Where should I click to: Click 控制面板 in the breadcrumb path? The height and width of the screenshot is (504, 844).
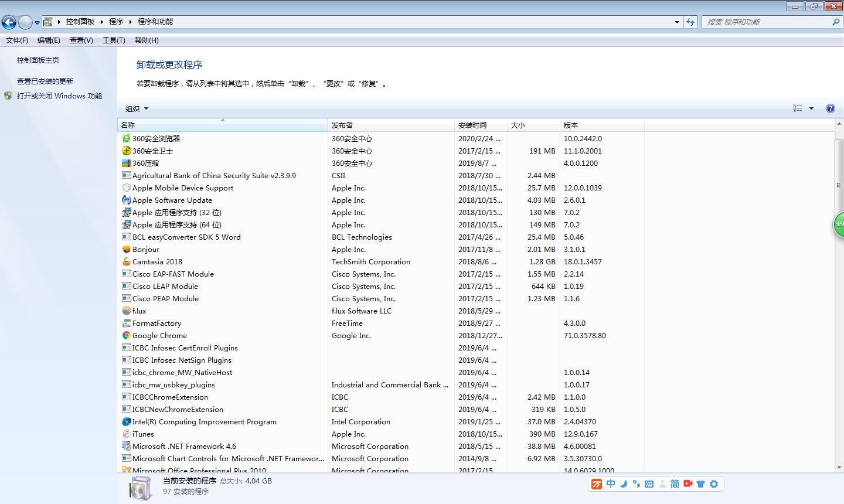pyautogui.click(x=80, y=22)
